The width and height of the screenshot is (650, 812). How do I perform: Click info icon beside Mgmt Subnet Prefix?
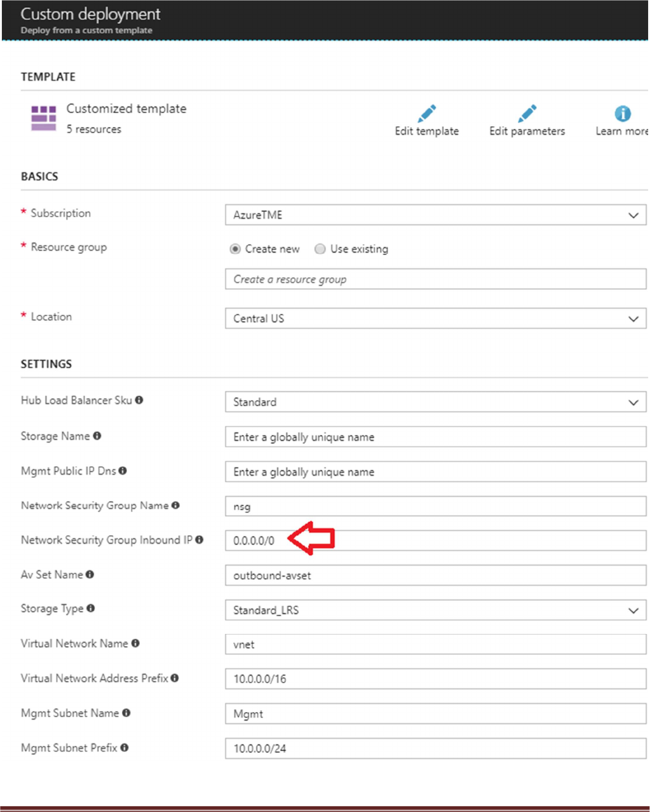tap(125, 748)
